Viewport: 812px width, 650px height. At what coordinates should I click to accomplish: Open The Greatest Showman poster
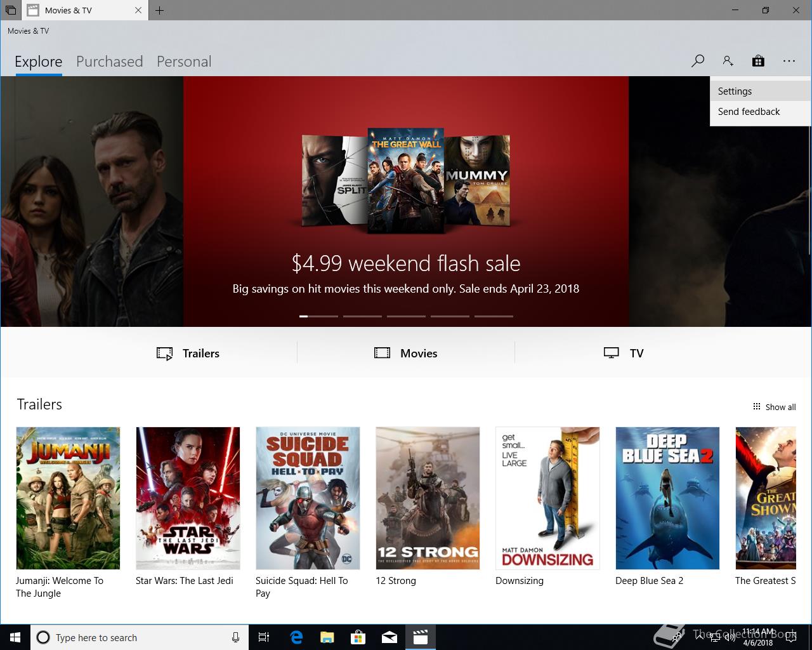tap(766, 498)
